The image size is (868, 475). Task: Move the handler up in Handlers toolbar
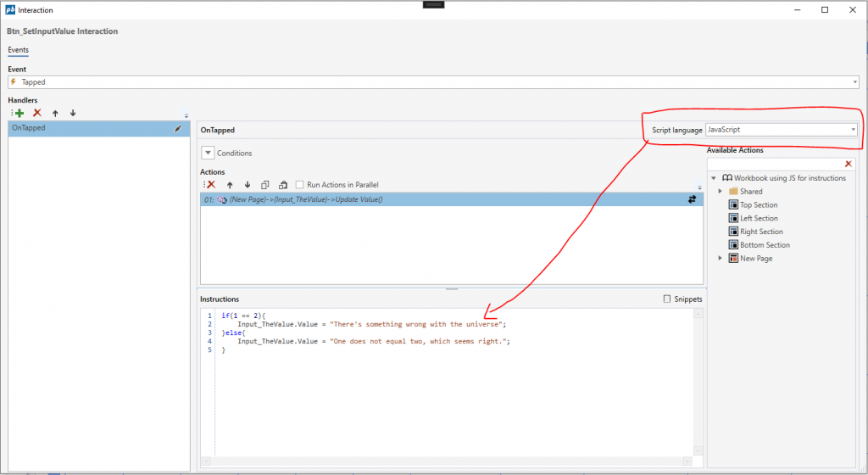click(55, 113)
